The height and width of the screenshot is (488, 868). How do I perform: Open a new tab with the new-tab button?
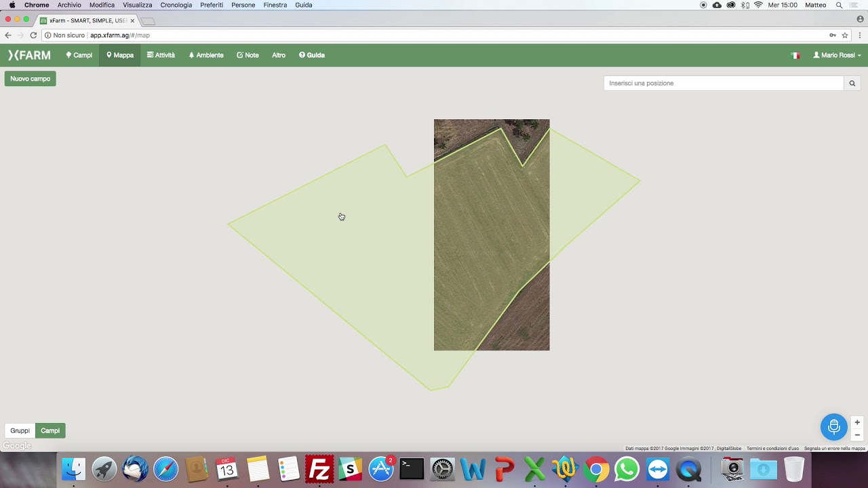click(x=149, y=22)
